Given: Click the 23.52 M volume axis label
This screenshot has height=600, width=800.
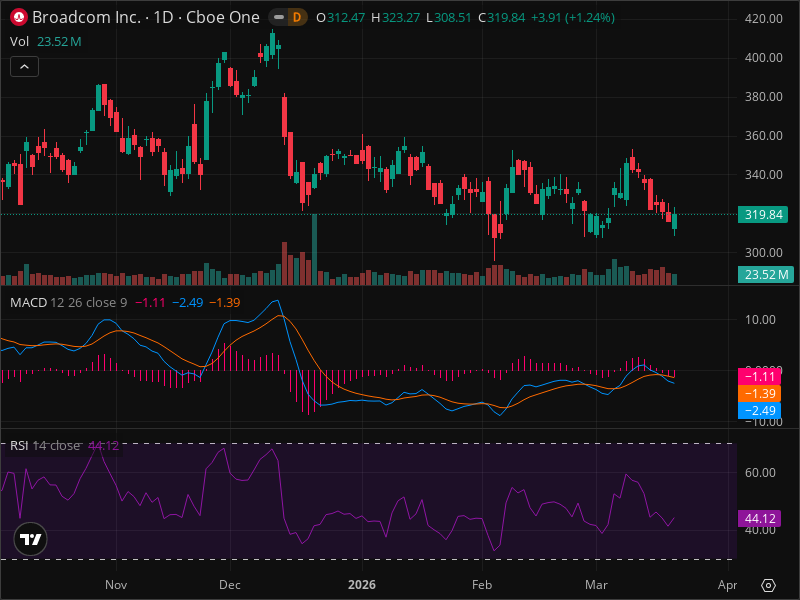Looking at the screenshot, I should pyautogui.click(x=765, y=274).
